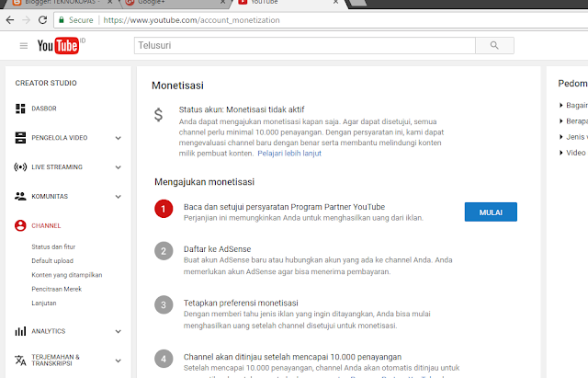588x378 pixels.
Task: Click the Analytics bar chart icon
Action: [20, 331]
